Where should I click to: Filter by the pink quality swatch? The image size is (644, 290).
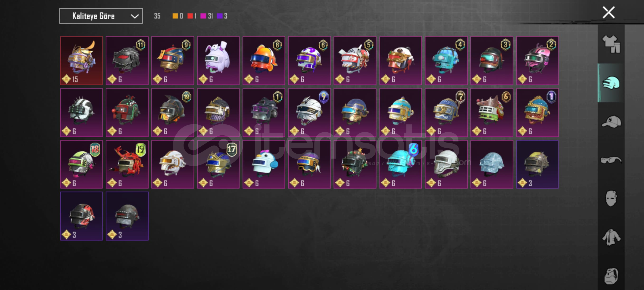pyautogui.click(x=203, y=16)
